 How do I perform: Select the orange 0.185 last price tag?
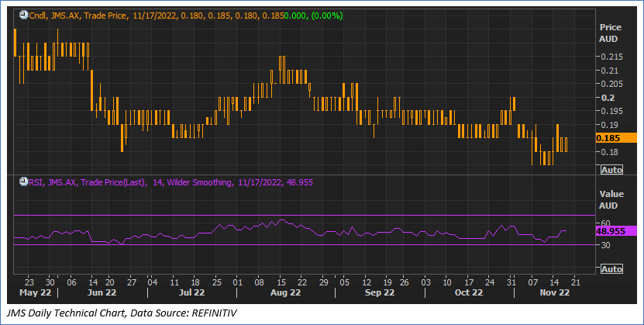coord(615,138)
